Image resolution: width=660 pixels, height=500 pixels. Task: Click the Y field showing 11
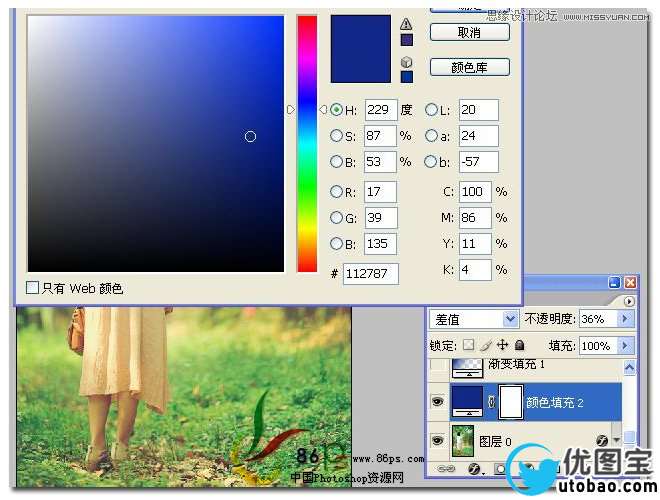pos(475,244)
